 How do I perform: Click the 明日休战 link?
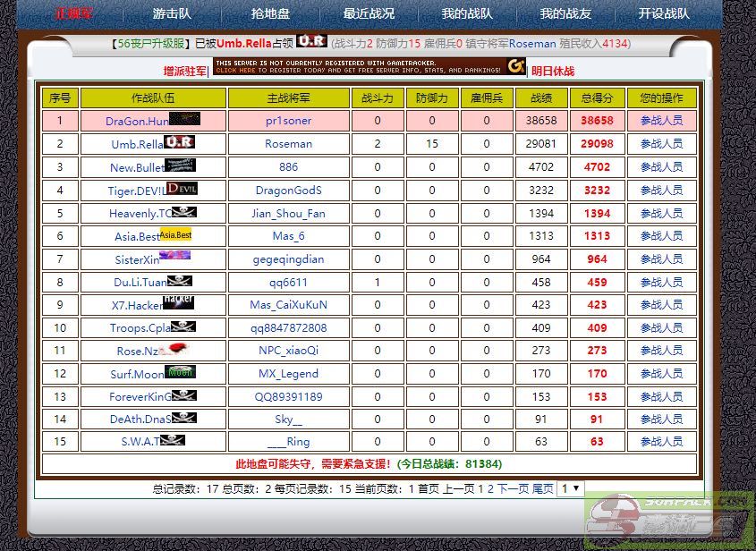(x=553, y=72)
